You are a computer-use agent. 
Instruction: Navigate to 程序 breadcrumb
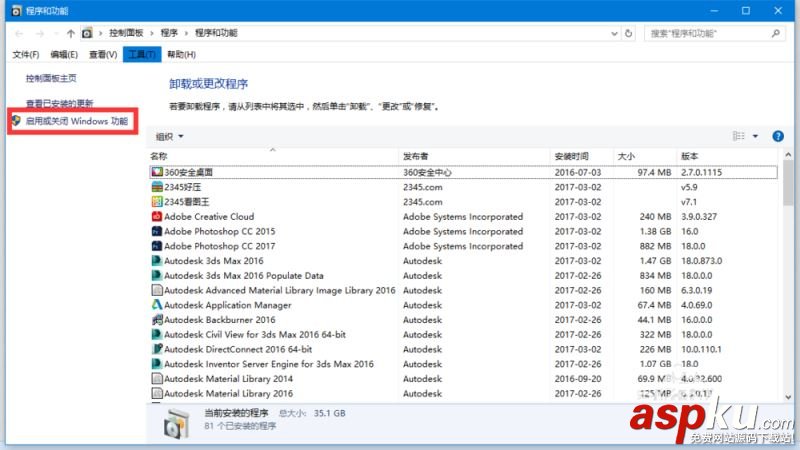[x=169, y=33]
